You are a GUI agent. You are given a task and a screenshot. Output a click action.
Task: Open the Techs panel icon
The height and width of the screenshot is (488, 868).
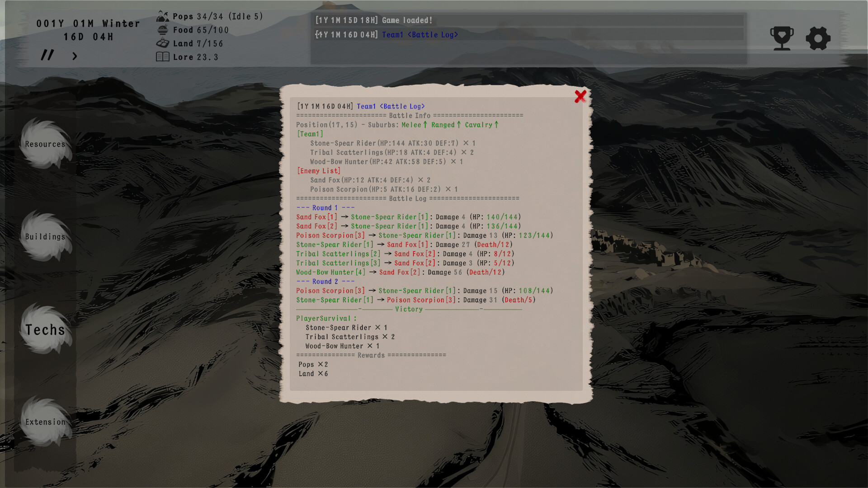[x=45, y=330]
